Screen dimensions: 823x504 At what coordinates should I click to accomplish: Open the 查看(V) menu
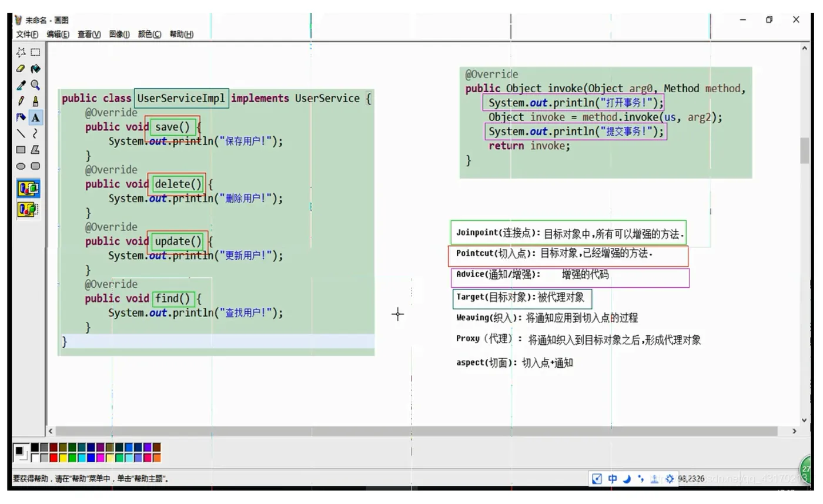tap(89, 35)
